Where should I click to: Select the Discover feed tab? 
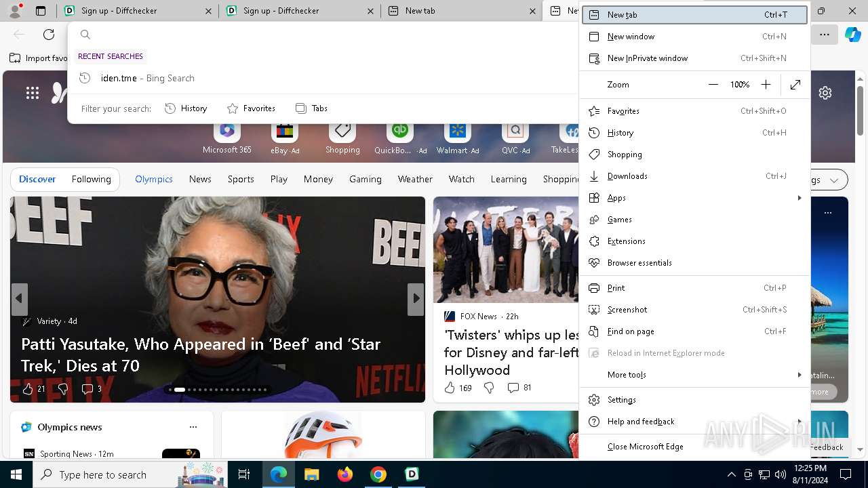tap(37, 180)
